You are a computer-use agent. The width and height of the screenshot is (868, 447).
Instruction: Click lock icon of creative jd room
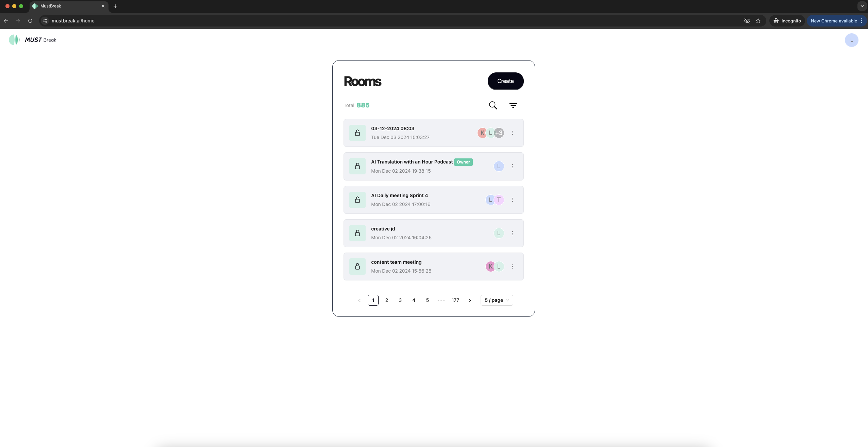pyautogui.click(x=357, y=233)
